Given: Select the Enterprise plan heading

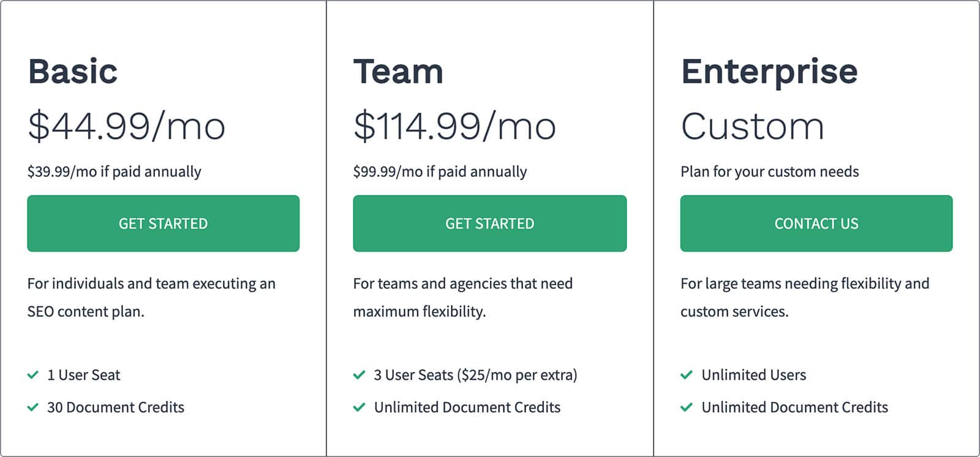Looking at the screenshot, I should tap(769, 72).
